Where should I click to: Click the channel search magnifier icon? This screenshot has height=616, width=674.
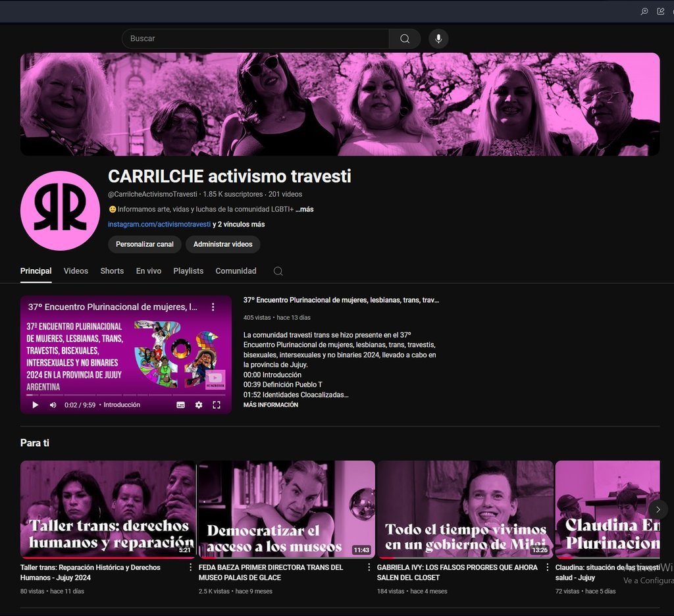tap(278, 271)
